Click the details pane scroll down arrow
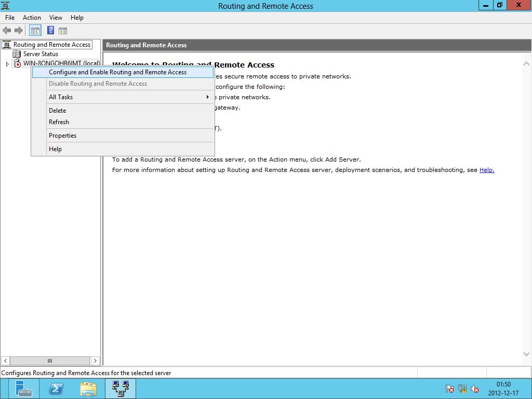Viewport: 532px width, 399px height. (526, 354)
